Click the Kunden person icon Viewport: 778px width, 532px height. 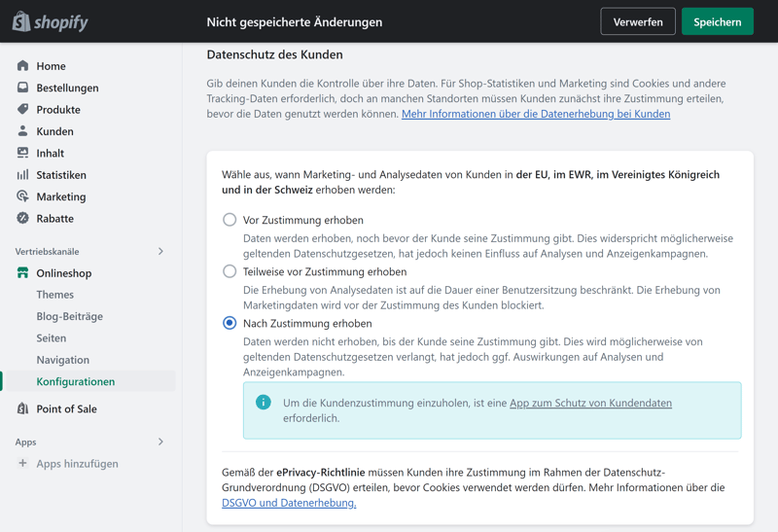click(22, 131)
